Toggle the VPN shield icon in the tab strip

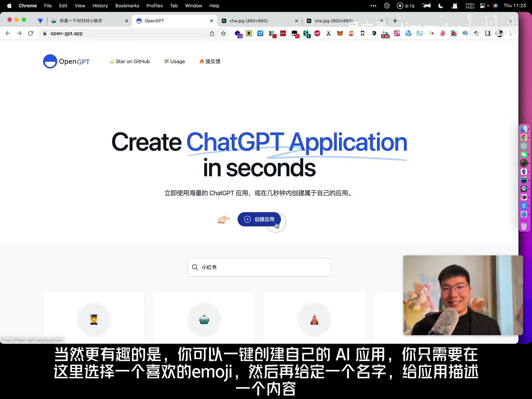(40, 21)
